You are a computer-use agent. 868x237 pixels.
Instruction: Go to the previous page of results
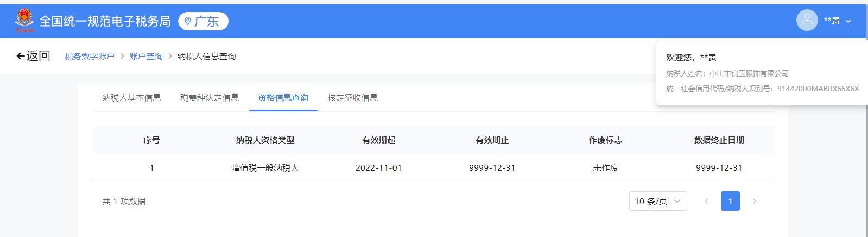tap(706, 201)
